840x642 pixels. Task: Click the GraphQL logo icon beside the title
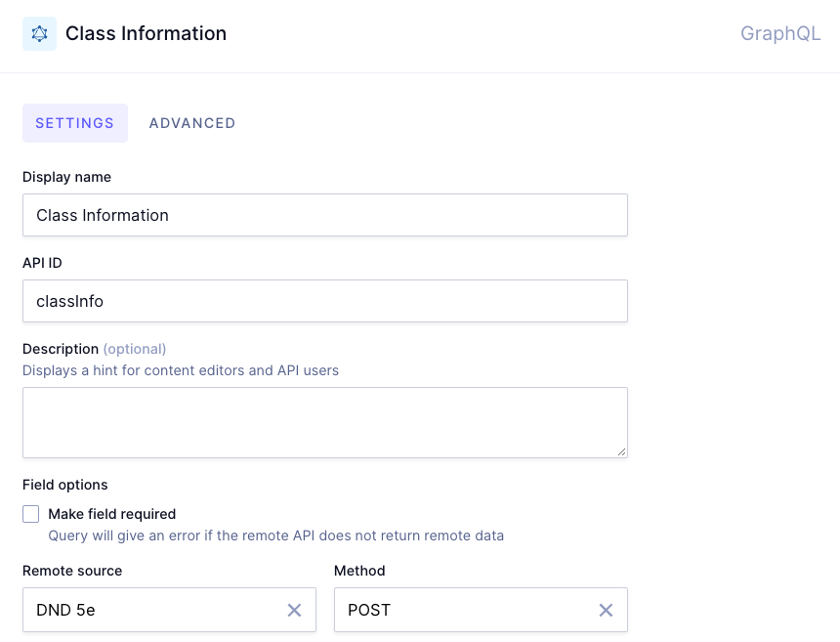pos(39,34)
